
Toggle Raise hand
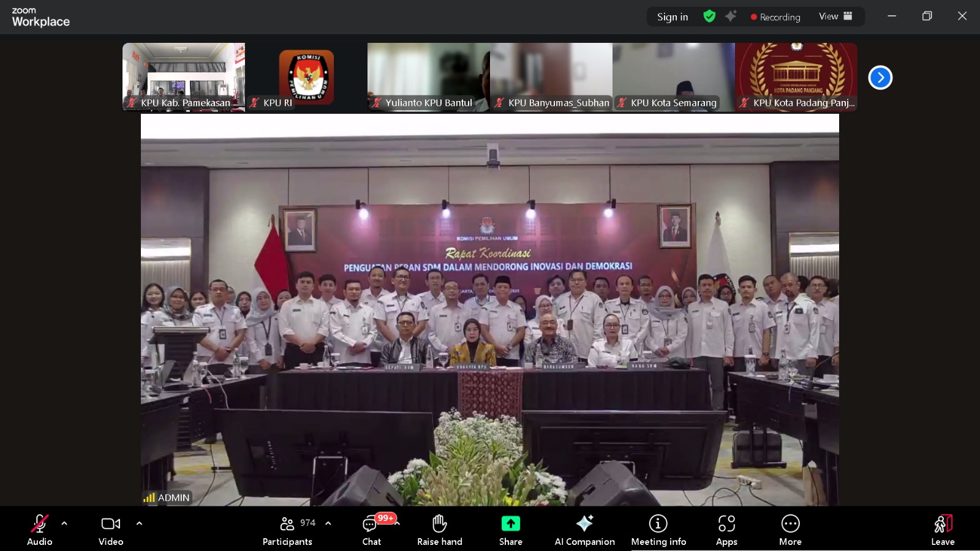pos(439,529)
